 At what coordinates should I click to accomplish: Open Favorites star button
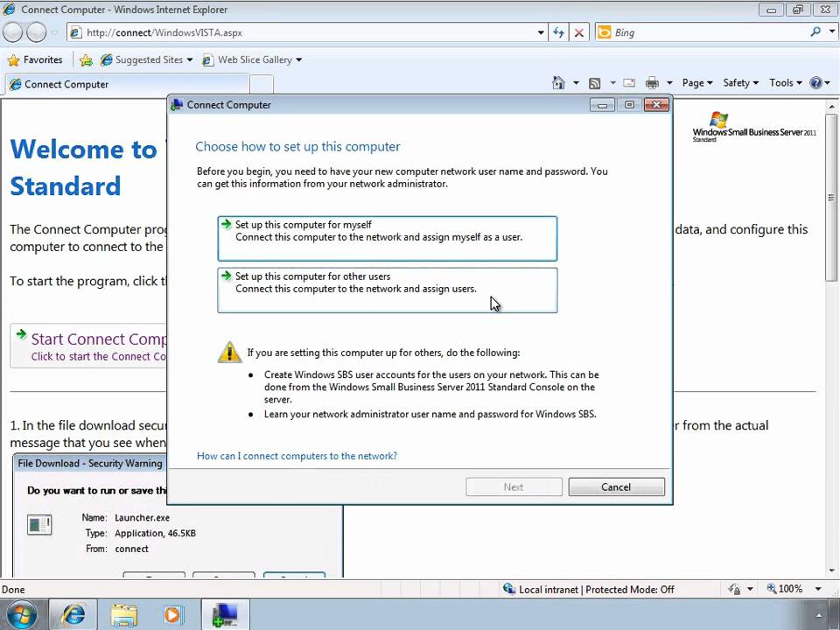(x=35, y=59)
